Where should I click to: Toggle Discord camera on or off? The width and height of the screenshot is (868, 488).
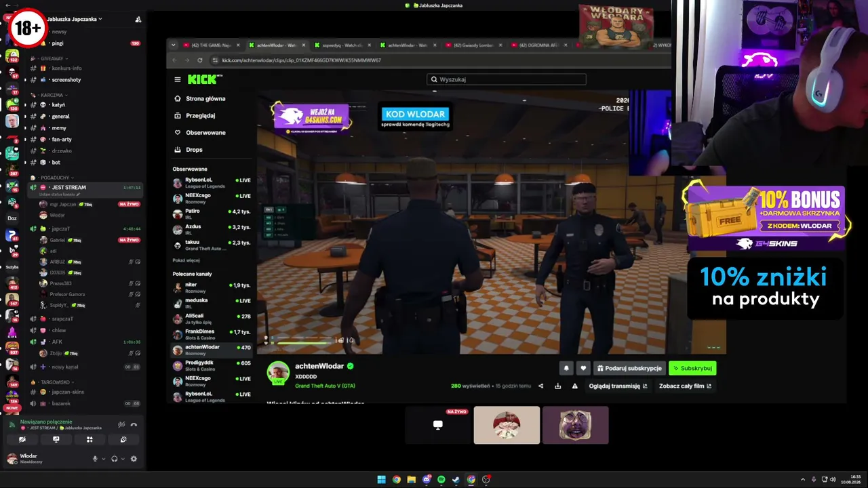(x=22, y=439)
